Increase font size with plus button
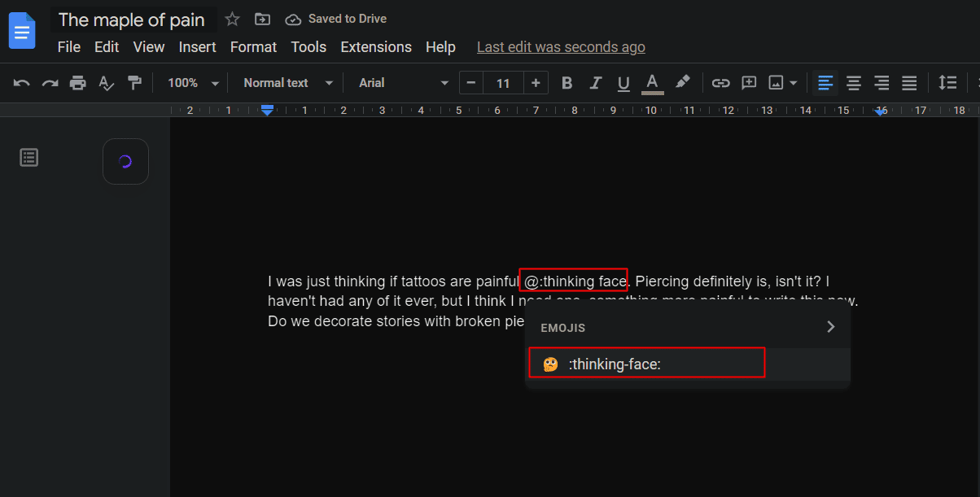980x497 pixels. pos(536,83)
